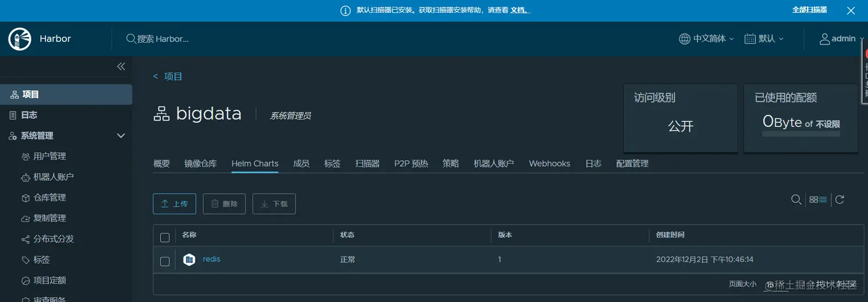Select the Helm Charts tab
Viewport: 868px width, 302px height.
pos(255,164)
